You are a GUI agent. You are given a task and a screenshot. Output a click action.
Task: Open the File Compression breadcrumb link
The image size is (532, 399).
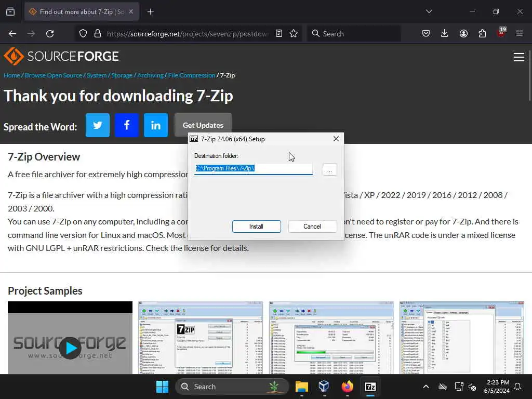(x=192, y=75)
